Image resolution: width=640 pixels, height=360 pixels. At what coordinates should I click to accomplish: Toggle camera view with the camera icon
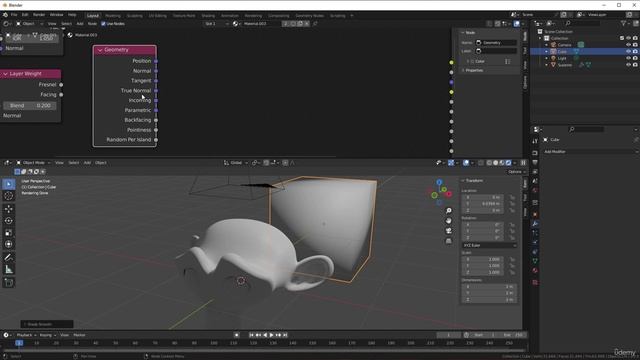(449, 231)
